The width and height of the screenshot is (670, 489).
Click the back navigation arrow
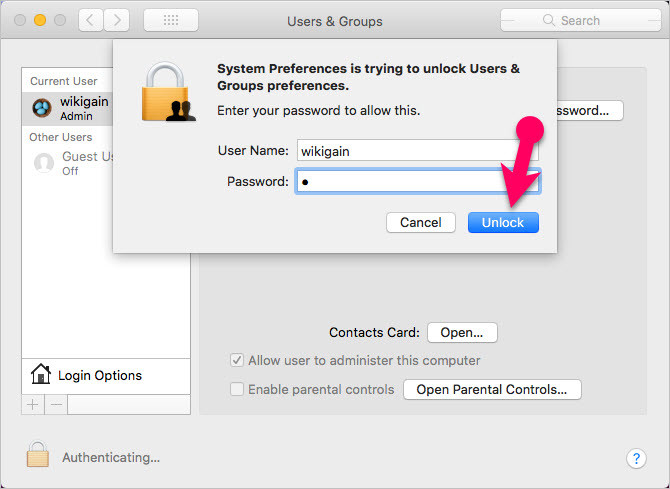[x=90, y=20]
